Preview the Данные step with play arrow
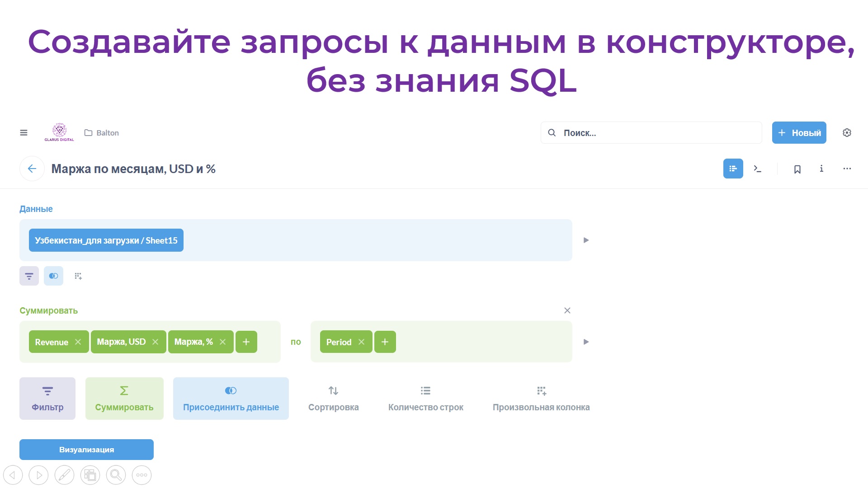This screenshot has height=488, width=868. click(586, 240)
